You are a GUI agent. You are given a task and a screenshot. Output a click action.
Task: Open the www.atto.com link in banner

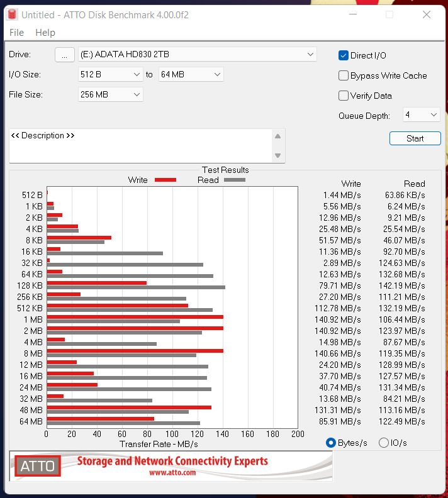tap(172, 473)
